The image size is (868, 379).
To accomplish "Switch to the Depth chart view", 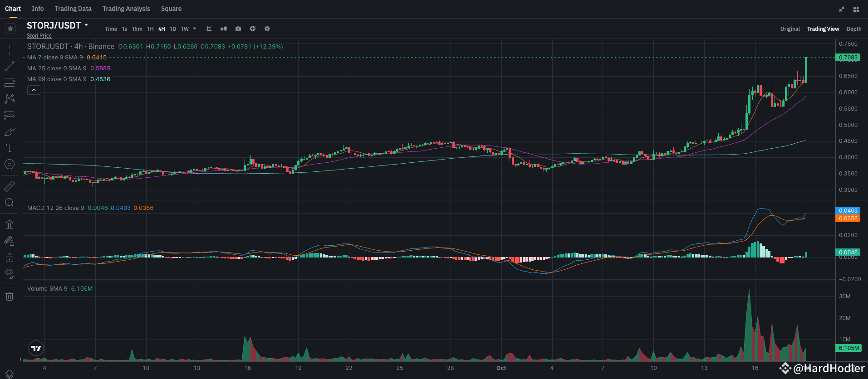I will [854, 29].
